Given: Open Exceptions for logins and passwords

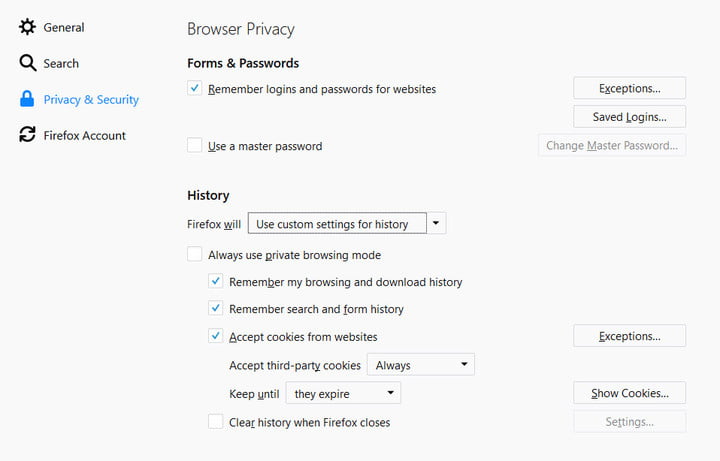Looking at the screenshot, I should coord(629,88).
